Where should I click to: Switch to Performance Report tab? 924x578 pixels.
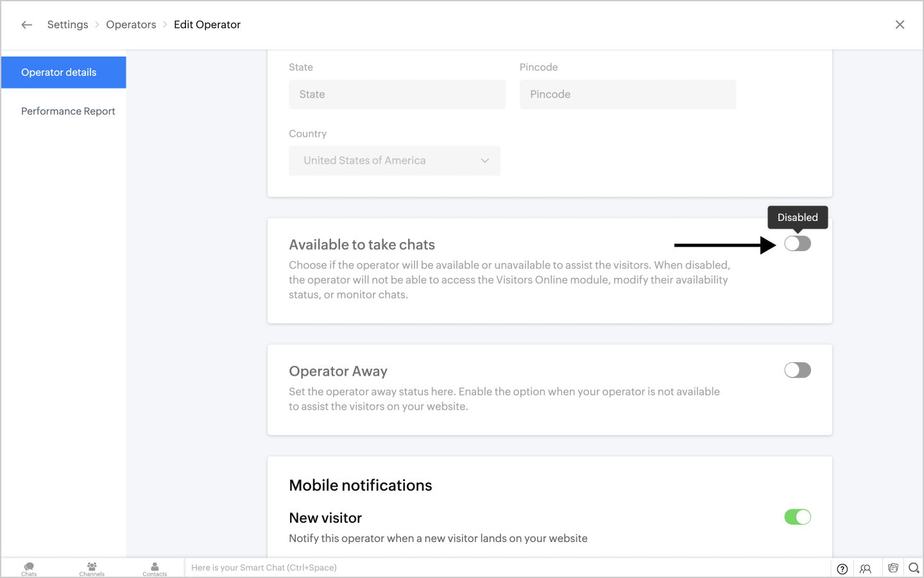(x=68, y=111)
